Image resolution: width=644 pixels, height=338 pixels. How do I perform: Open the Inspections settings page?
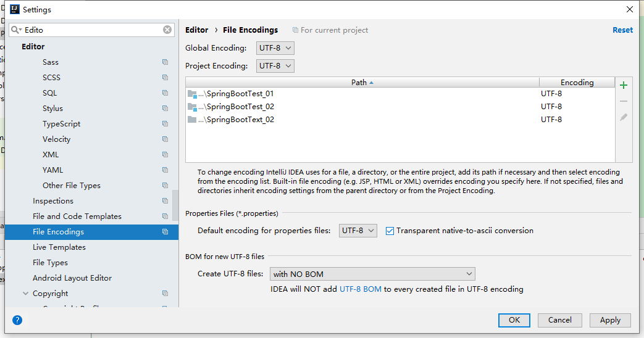(x=53, y=200)
